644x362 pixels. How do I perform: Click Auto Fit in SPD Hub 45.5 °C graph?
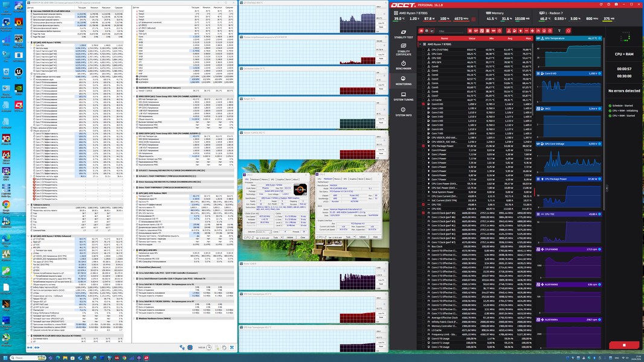(x=381, y=313)
